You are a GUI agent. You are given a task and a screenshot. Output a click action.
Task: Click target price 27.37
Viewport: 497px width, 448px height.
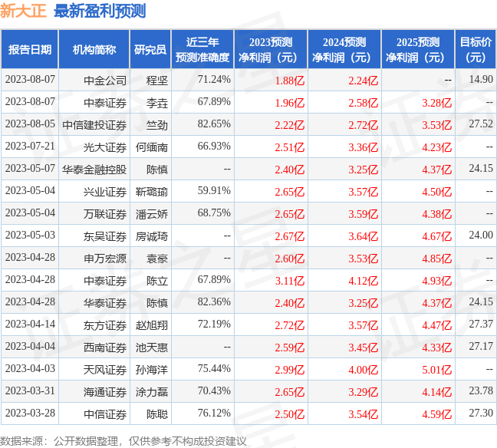click(481, 324)
